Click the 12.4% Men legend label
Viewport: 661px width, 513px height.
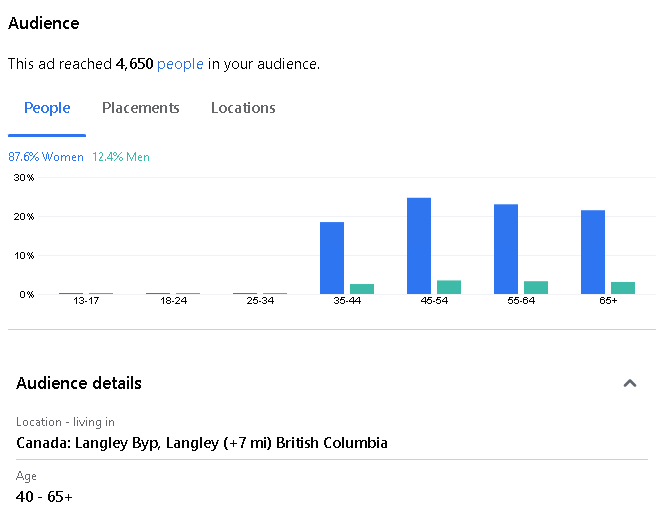click(x=121, y=157)
